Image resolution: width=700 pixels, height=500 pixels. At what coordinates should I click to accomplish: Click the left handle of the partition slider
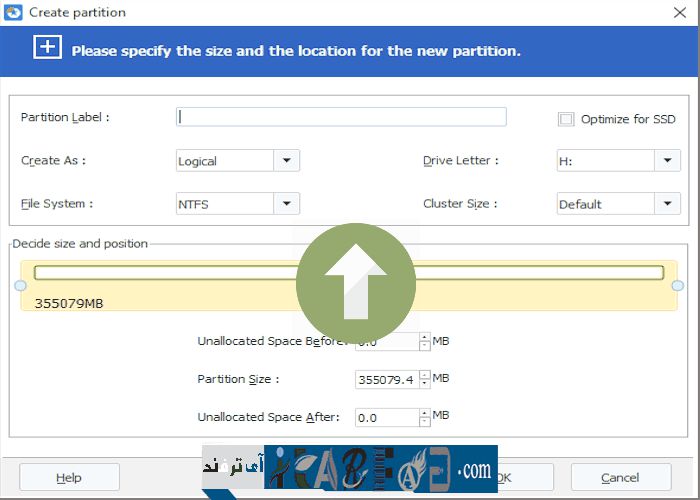pos(20,286)
